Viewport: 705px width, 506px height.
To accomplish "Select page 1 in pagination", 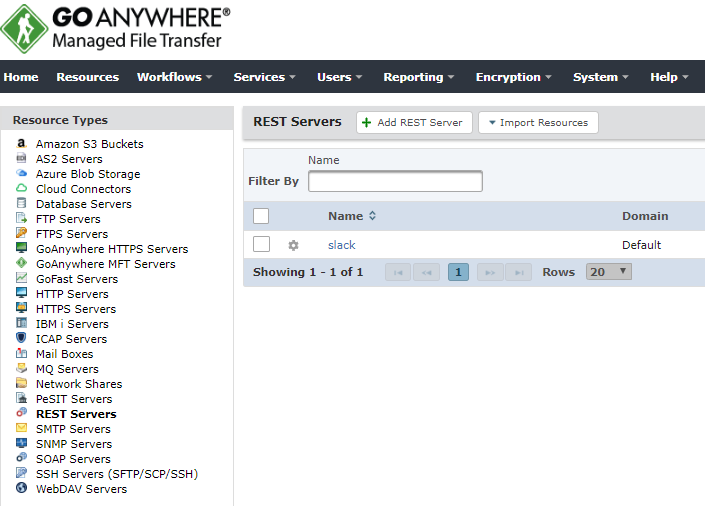I will click(458, 272).
